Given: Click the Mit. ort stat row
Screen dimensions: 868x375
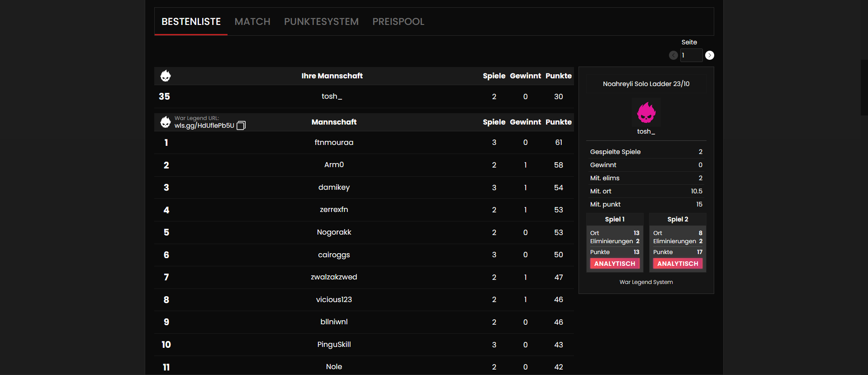Looking at the screenshot, I should (x=646, y=191).
